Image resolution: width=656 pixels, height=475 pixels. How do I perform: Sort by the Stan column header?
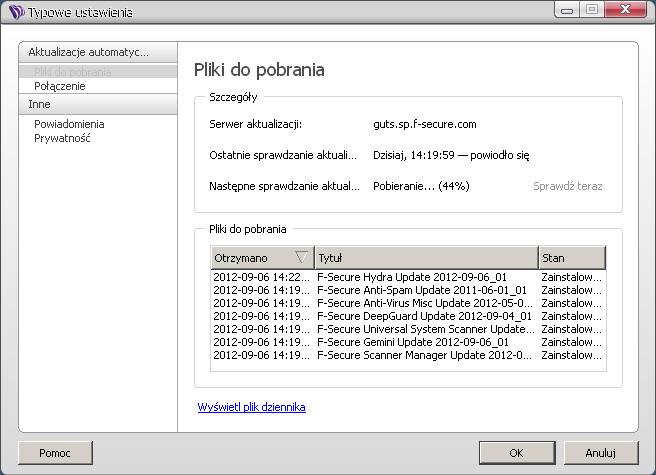[572, 257]
